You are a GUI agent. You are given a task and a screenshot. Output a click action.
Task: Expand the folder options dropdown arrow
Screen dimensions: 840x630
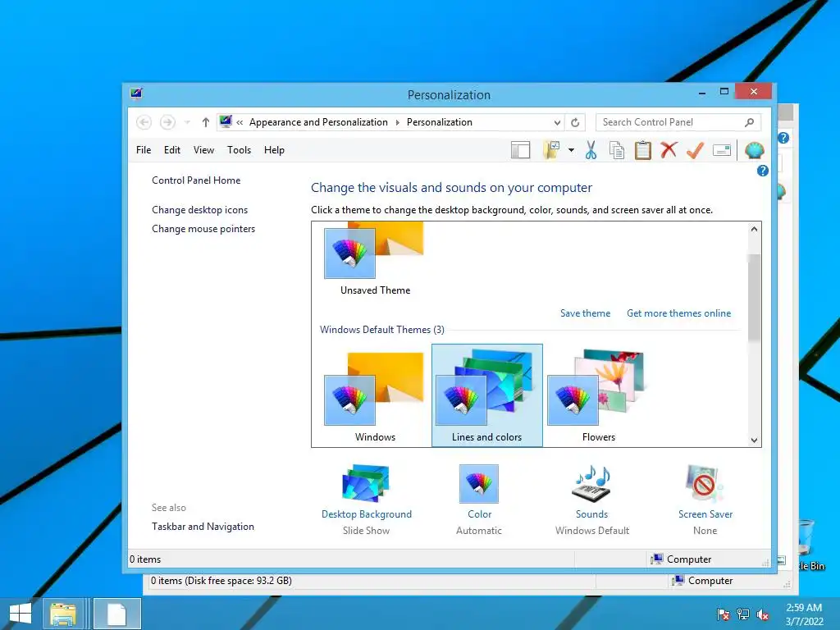pos(571,151)
